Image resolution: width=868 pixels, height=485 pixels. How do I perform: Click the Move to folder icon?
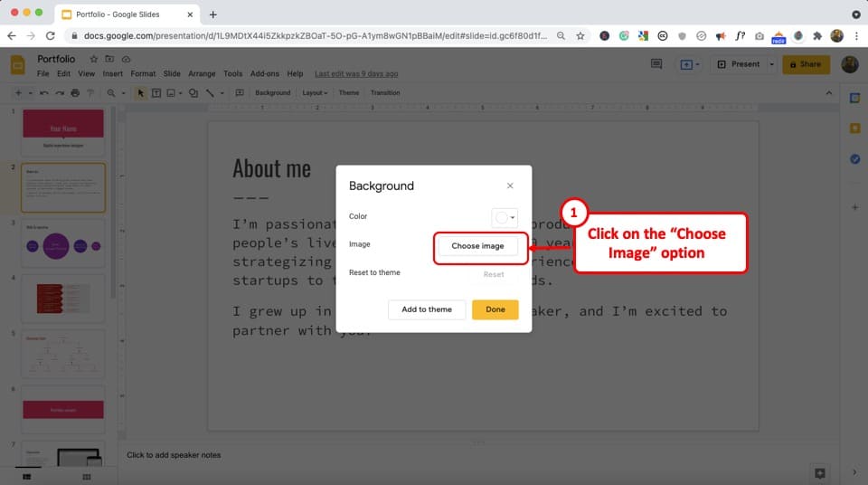(109, 59)
